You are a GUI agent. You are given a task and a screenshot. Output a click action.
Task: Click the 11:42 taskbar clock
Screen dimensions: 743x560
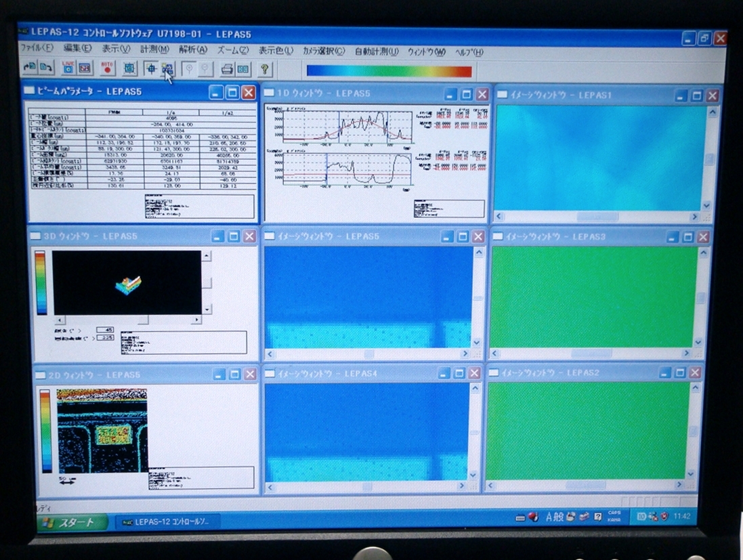point(682,516)
